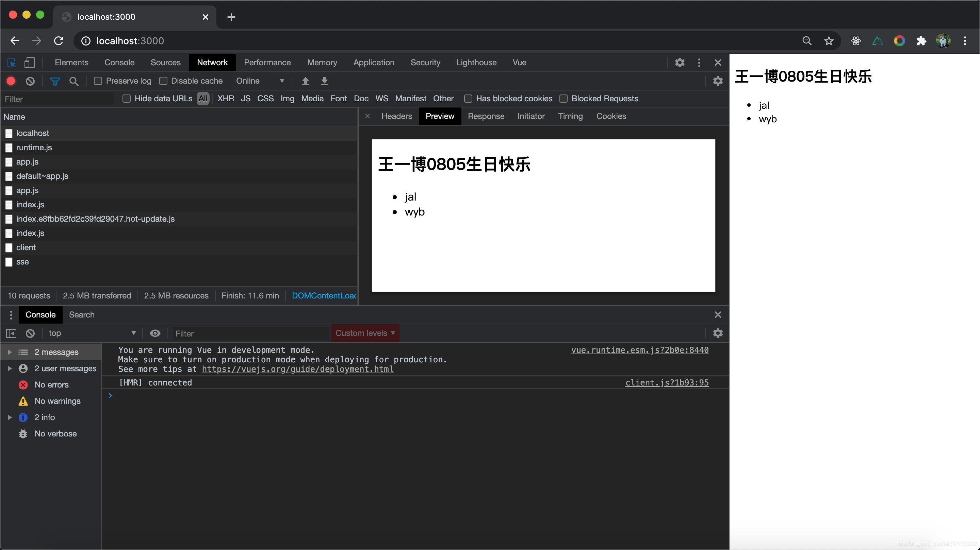Open the Lighthouse panel tab
Screen dimensions: 980x550
(476, 63)
